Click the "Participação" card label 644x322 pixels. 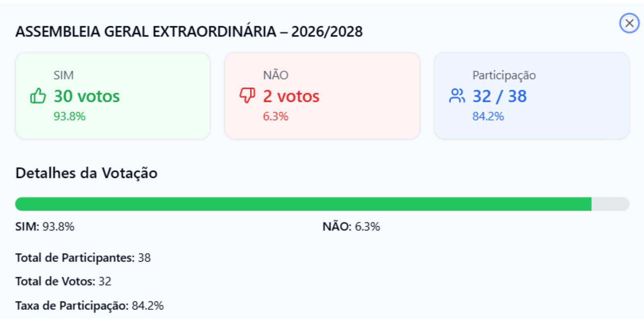504,75
